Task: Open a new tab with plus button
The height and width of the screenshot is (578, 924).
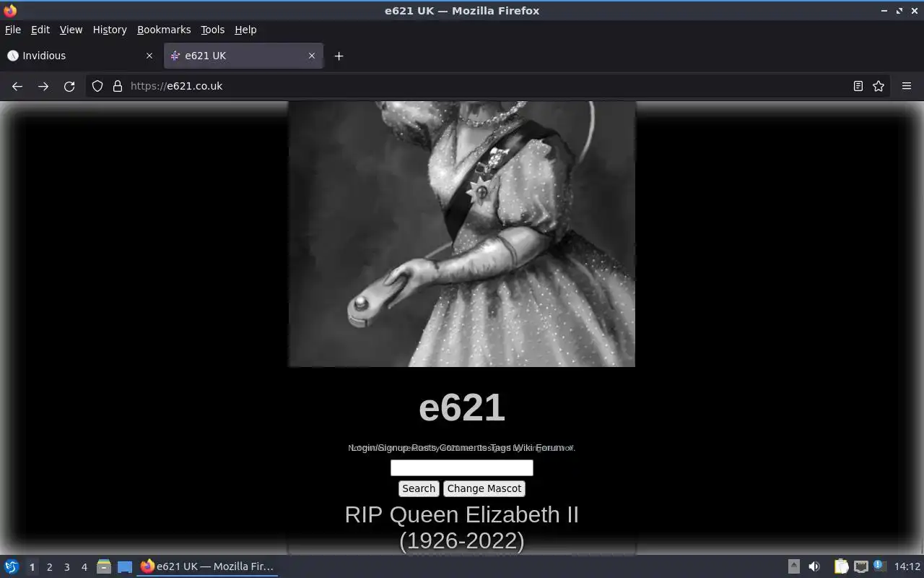Action: pyautogui.click(x=339, y=56)
